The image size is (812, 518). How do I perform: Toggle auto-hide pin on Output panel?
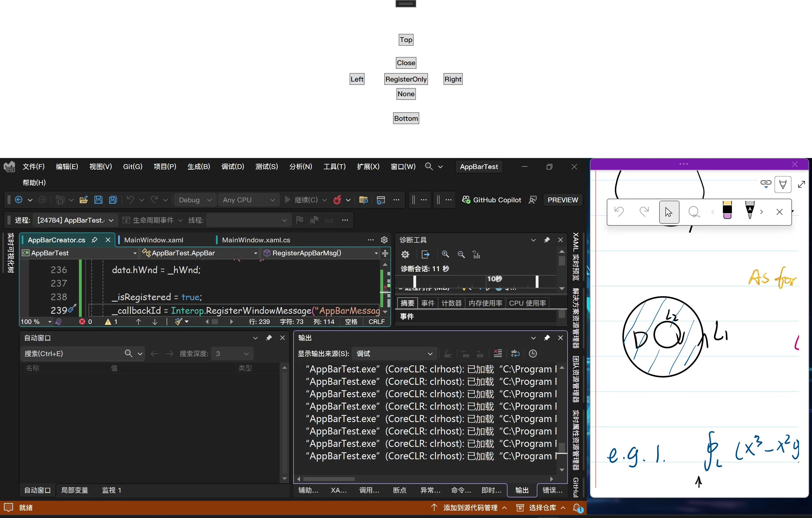point(547,338)
